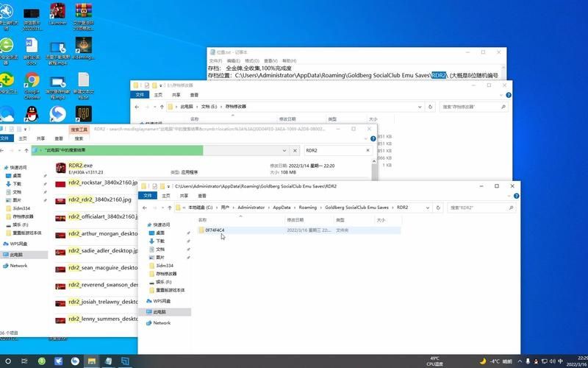This screenshot has width=588, height=368.
Task: Stop search via X beside green address bar
Action: (x=295, y=151)
